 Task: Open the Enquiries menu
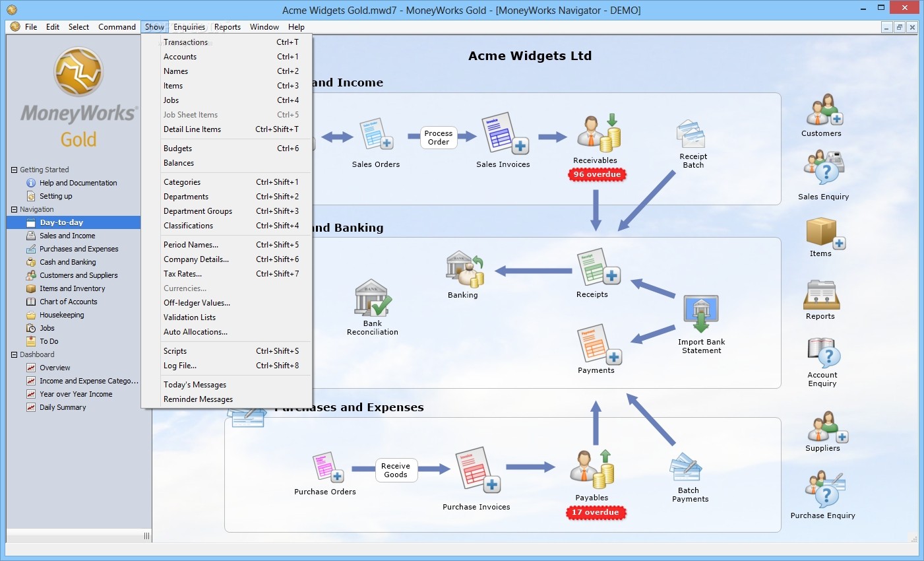coord(189,27)
